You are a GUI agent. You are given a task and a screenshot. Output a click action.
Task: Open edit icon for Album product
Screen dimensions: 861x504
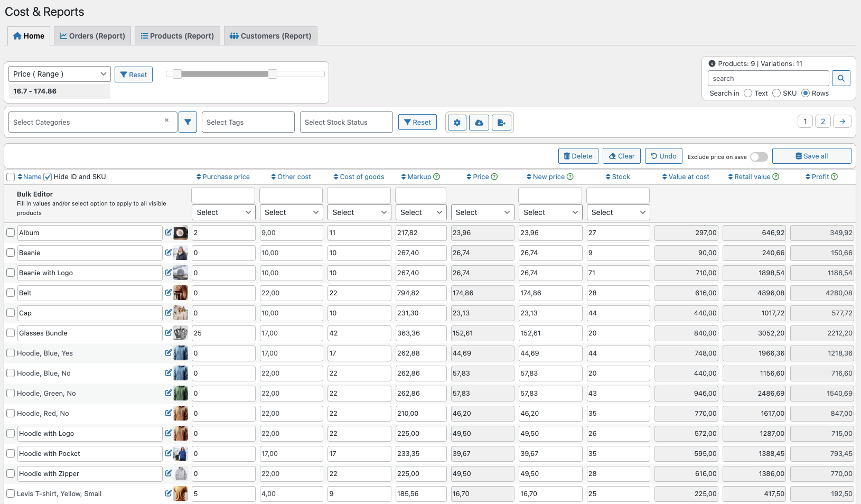click(x=169, y=232)
